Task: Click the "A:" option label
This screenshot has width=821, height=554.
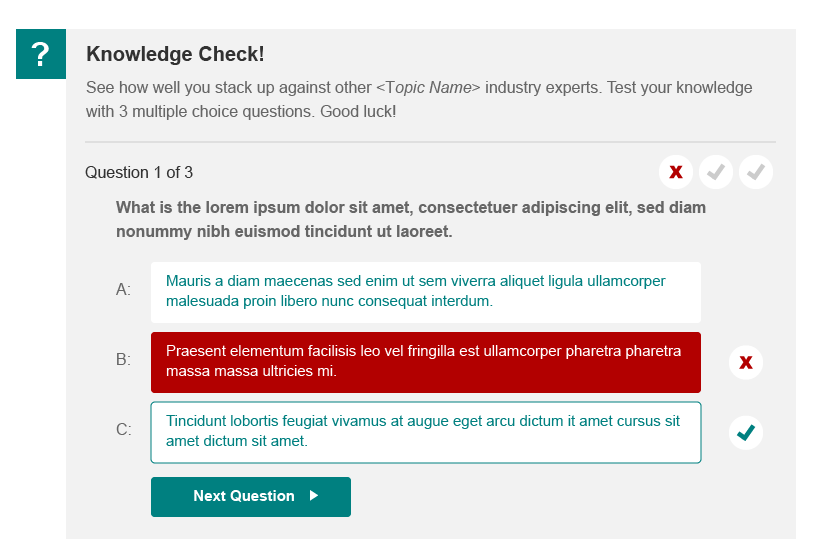Action: [124, 290]
